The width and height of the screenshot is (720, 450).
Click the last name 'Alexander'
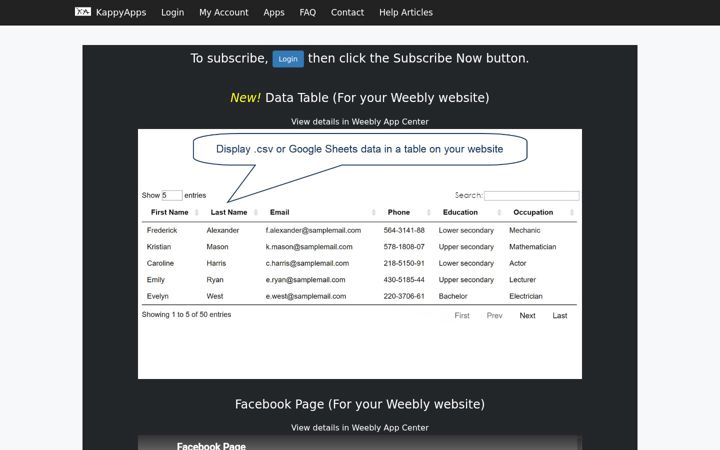click(223, 230)
